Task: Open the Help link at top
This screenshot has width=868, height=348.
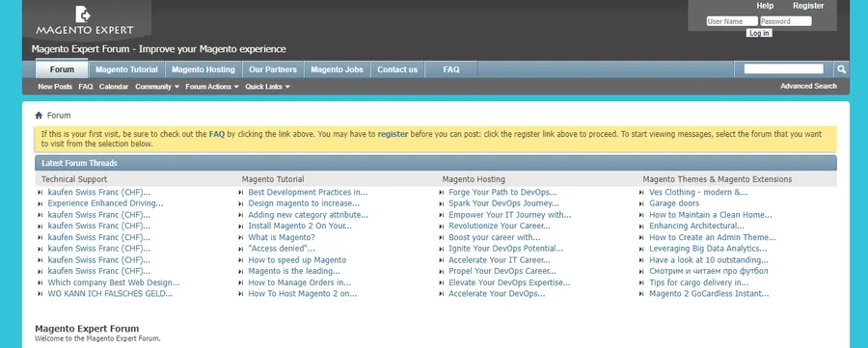Action: tap(765, 6)
